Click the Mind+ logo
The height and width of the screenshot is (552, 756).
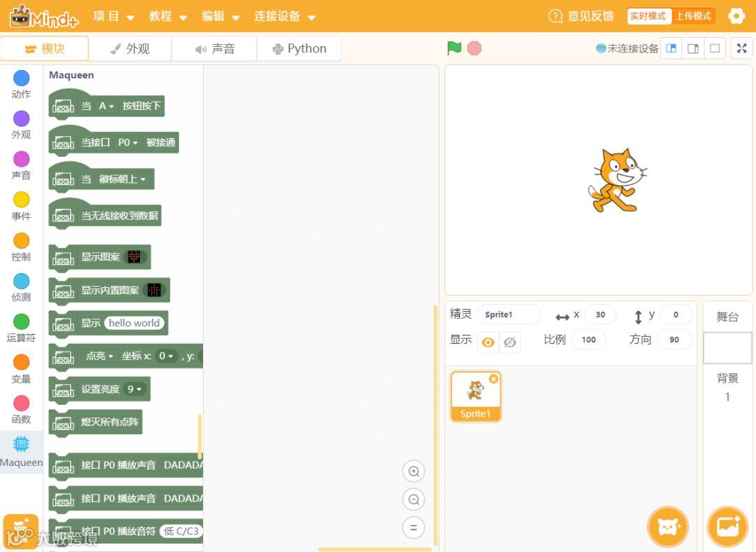coord(44,16)
